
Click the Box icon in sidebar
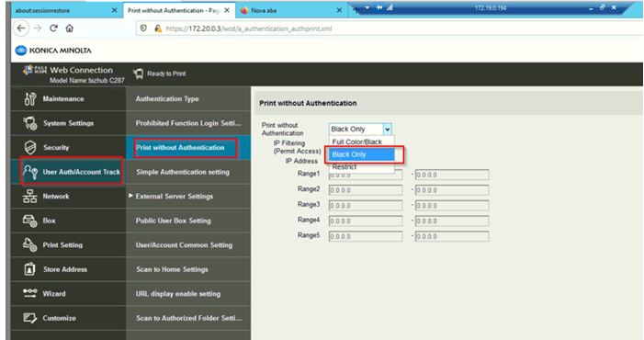tap(29, 221)
